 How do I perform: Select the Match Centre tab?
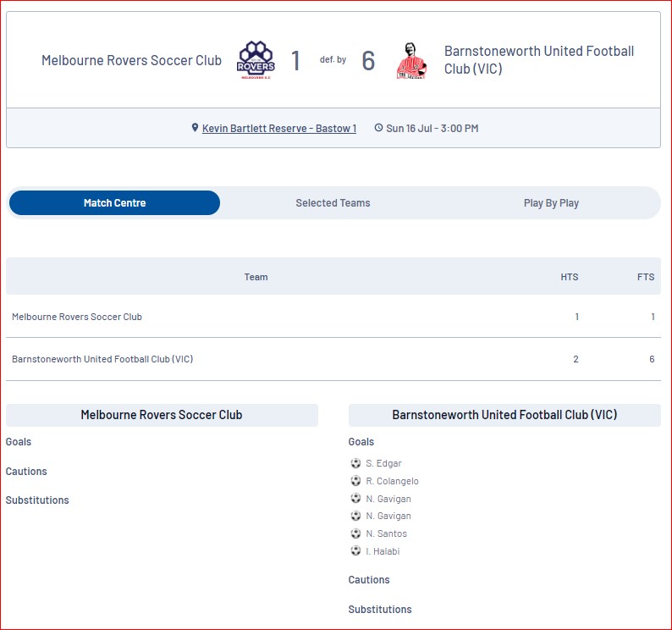tap(114, 203)
